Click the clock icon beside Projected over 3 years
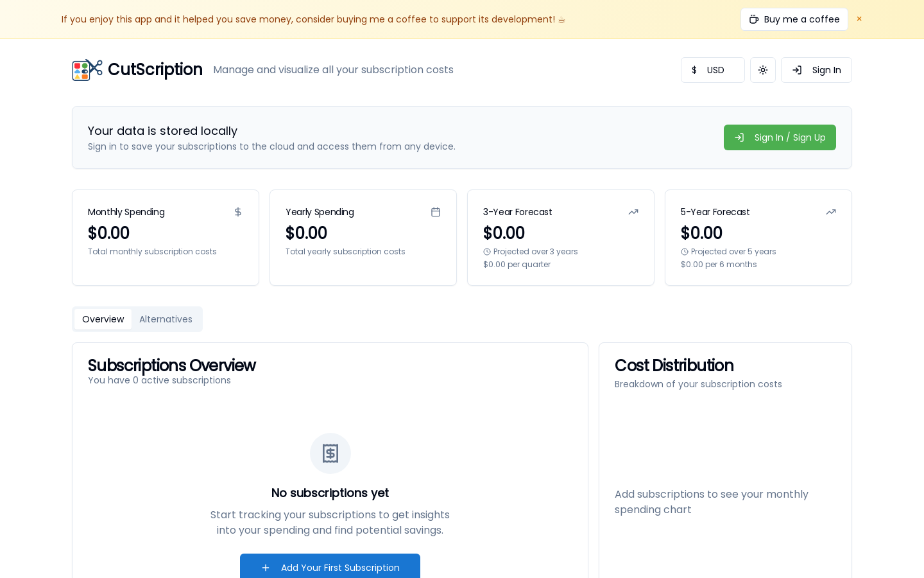 pos(487,252)
